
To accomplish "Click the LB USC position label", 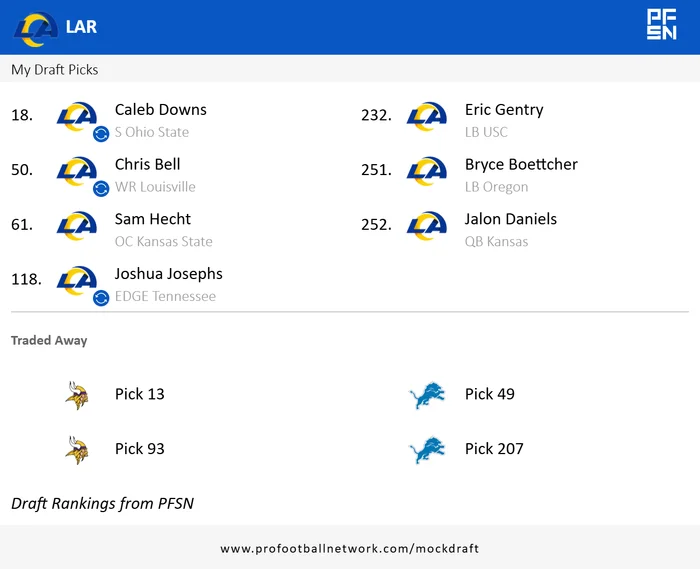I will coord(486,132).
